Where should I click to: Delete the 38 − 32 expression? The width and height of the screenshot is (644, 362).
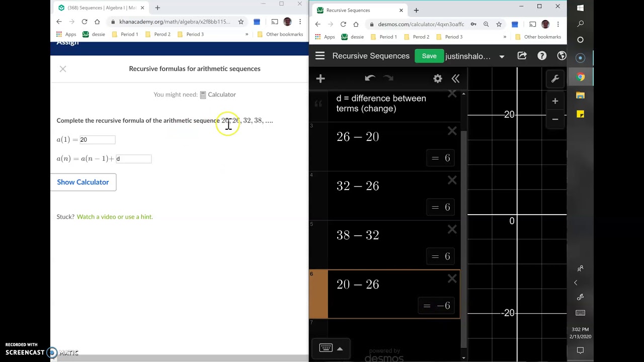(452, 229)
